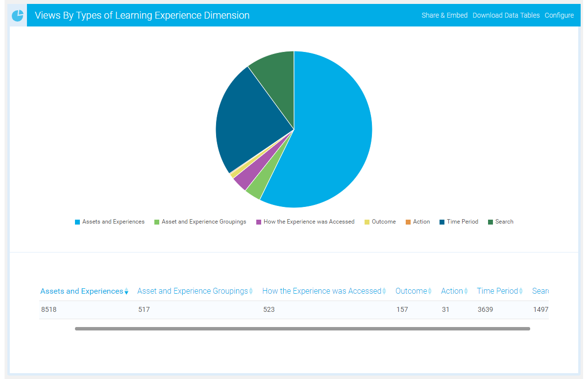Click the green 'Asset and Experience Groupings' legend icon
The width and height of the screenshot is (588, 379).
pyautogui.click(x=156, y=222)
